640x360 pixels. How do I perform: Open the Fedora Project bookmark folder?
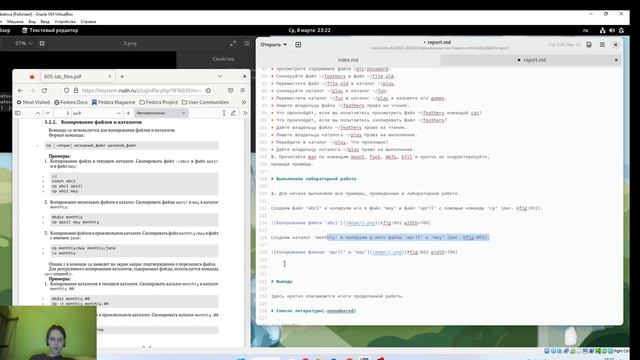point(159,102)
